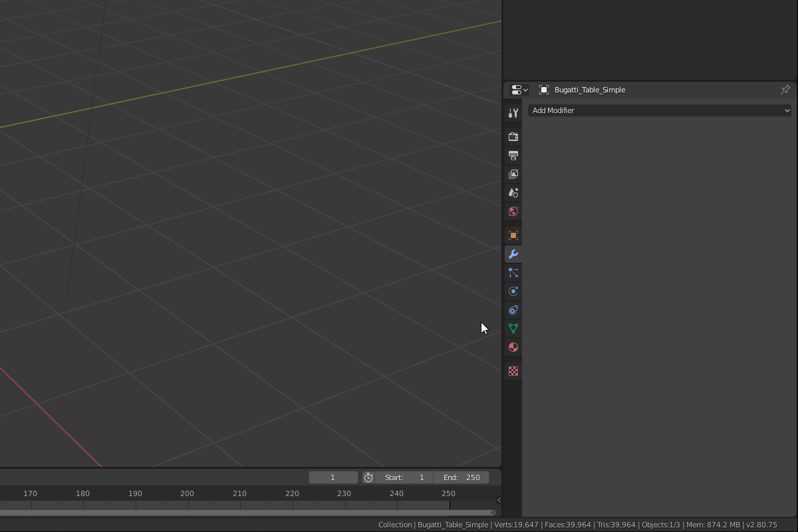The width and height of the screenshot is (798, 532).
Task: Open the Output Properties printer icon
Action: 513,155
